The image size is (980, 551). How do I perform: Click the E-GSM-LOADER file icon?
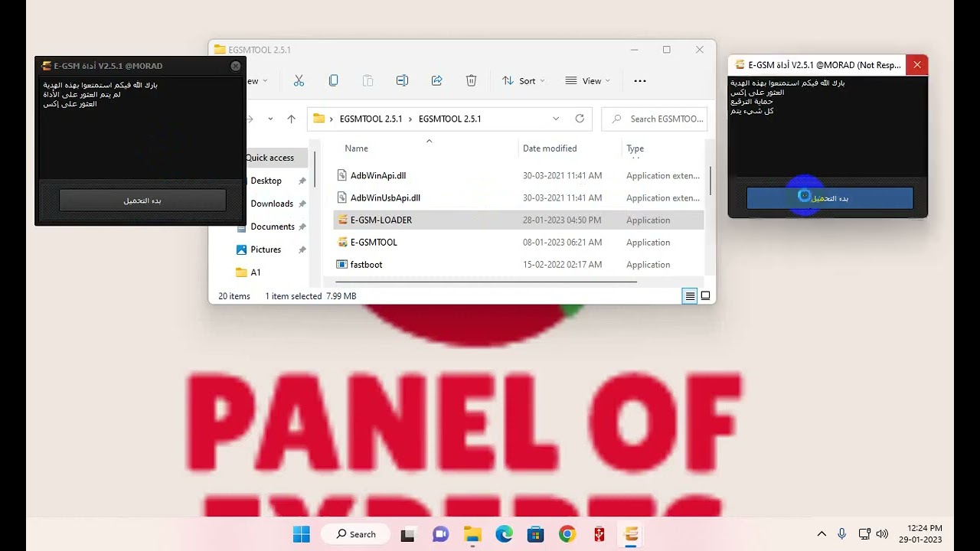pyautogui.click(x=342, y=220)
